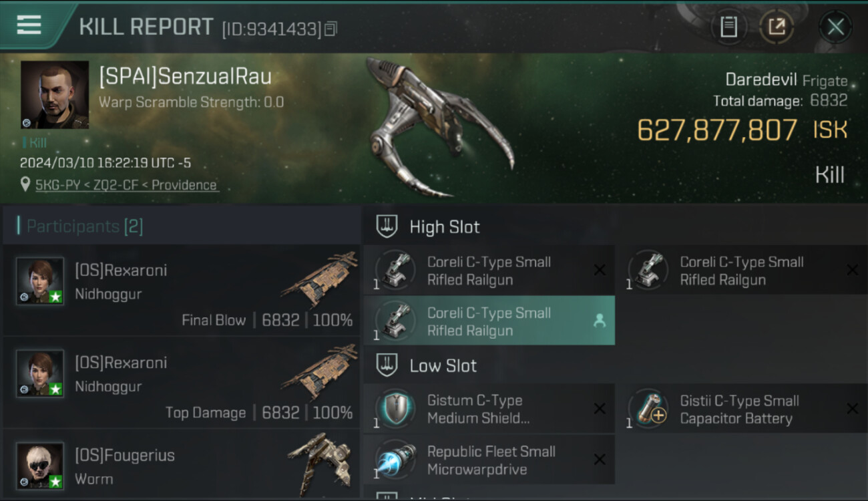
Task: Click Fougerius's blond character portrait
Action: [40, 466]
